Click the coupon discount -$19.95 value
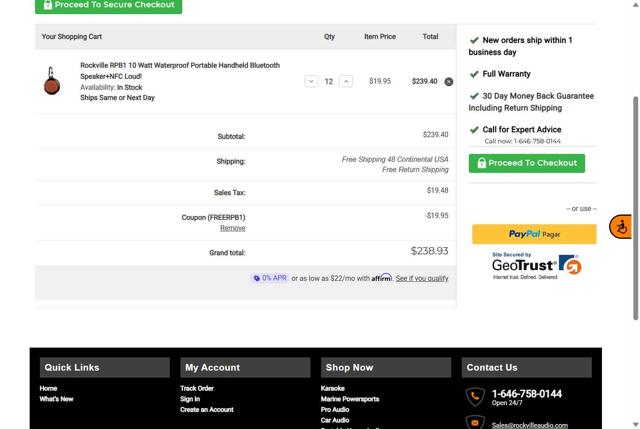This screenshot has height=429, width=640. pyautogui.click(x=437, y=216)
